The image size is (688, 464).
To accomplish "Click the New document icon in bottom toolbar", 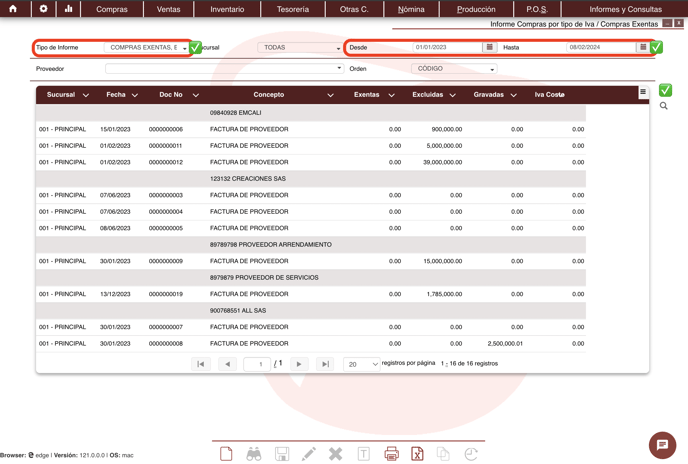I will coord(226,454).
